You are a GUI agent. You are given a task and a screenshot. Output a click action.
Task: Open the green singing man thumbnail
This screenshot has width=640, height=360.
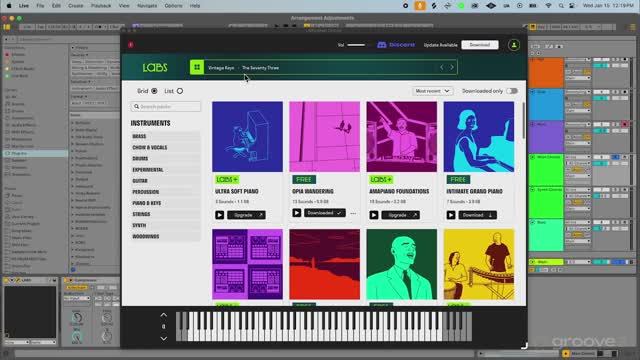[x=402, y=264]
